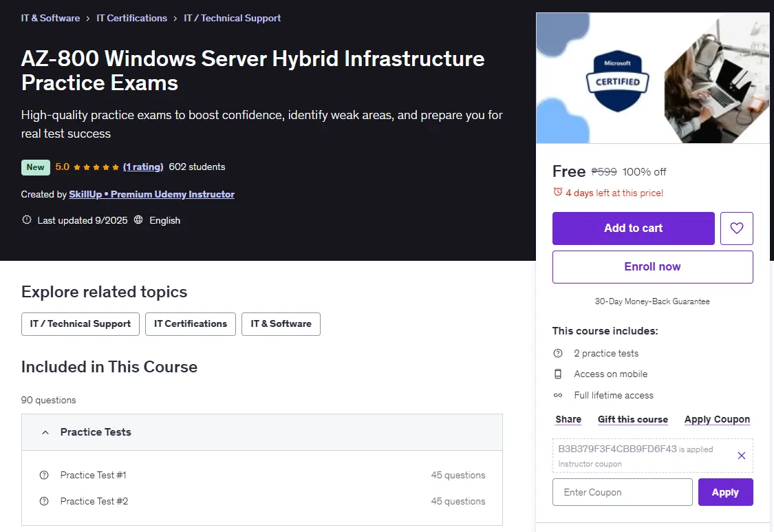
Task: Click the question icon for Practice Test #2
Action: point(44,501)
